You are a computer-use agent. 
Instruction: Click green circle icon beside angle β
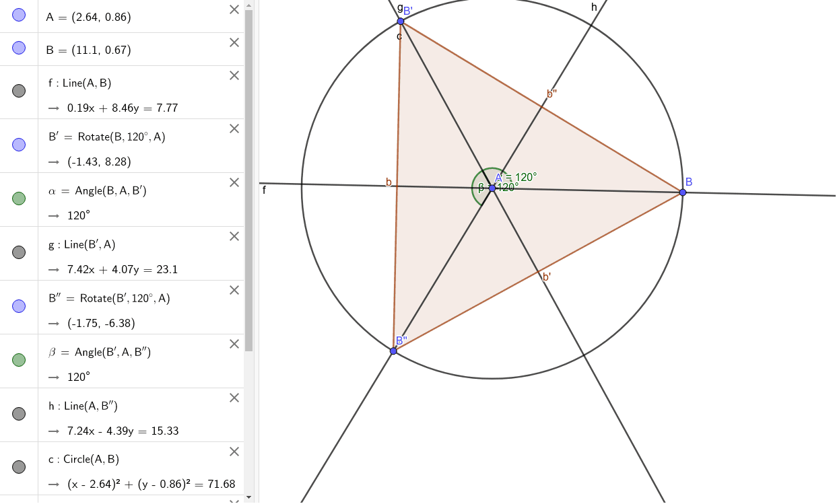[19, 359]
